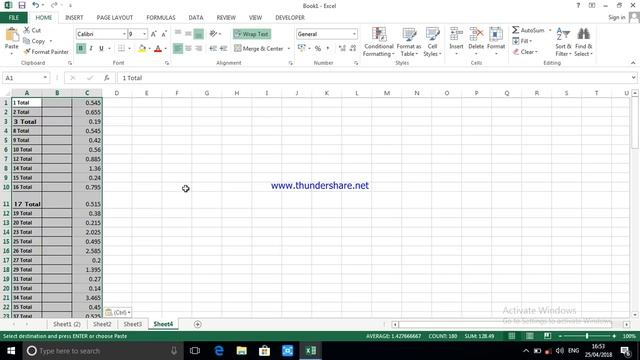Screen dimensions: 640x360
Task: Switch to Sheet2 tab
Action: [102, 324]
